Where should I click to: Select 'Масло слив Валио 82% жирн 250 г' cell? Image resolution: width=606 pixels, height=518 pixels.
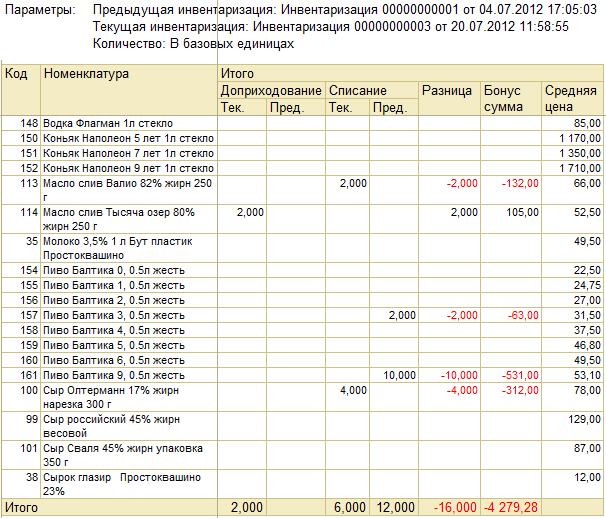(128, 190)
